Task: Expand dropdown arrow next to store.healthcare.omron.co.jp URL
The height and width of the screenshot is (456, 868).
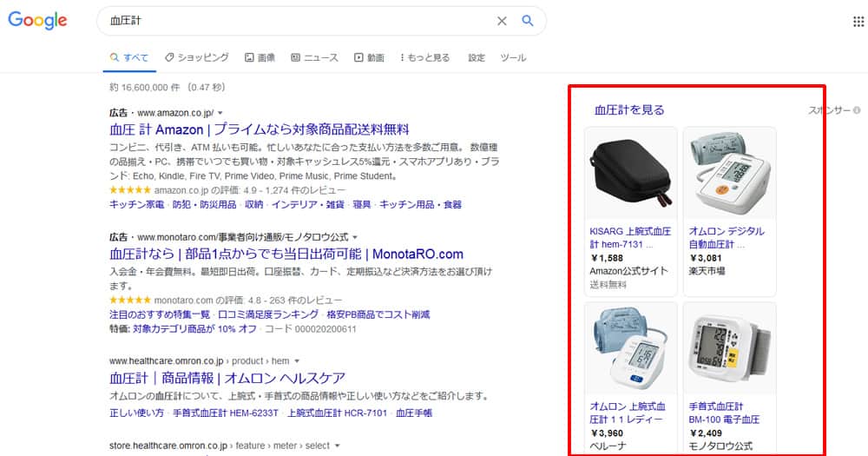Action: [337, 446]
